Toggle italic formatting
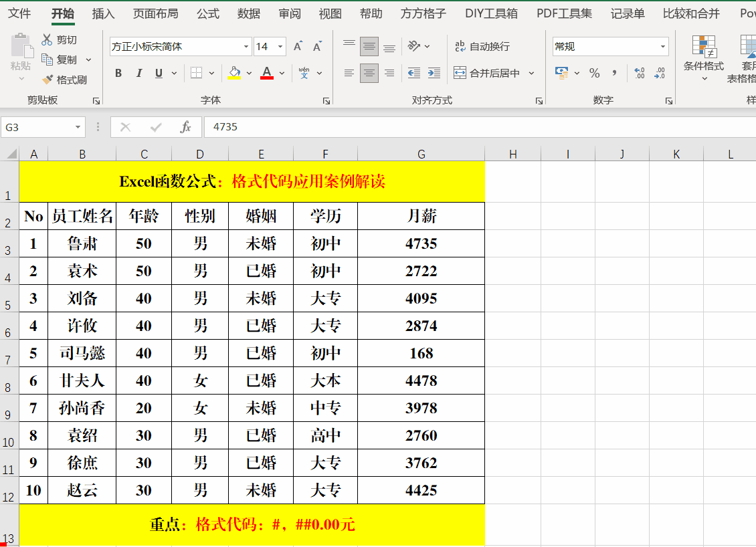 [x=139, y=73]
